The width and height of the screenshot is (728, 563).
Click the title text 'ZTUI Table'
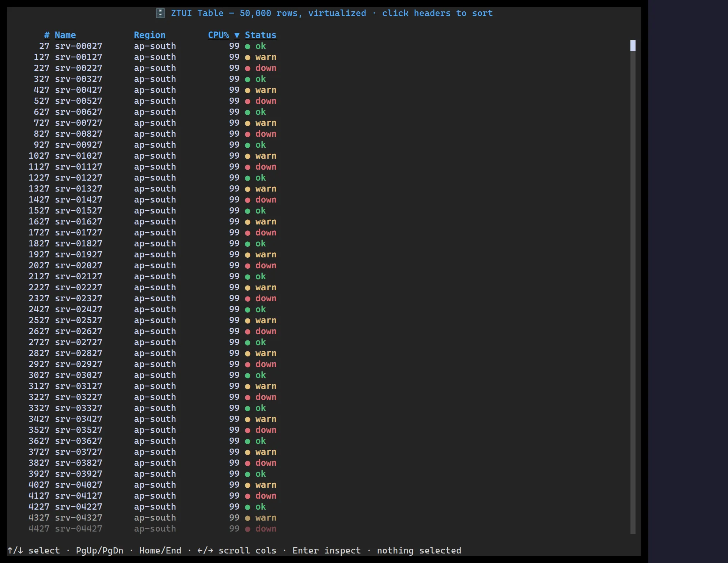click(x=197, y=13)
